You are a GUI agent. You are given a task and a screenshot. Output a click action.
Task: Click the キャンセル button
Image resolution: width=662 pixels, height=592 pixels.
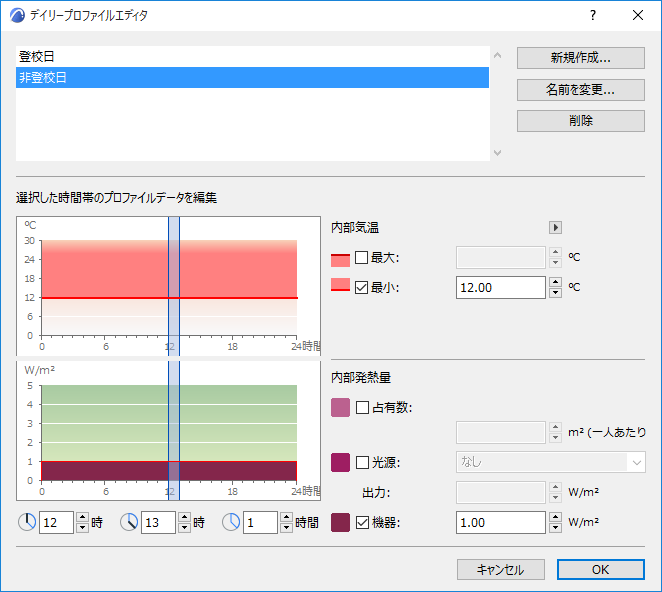click(501, 570)
